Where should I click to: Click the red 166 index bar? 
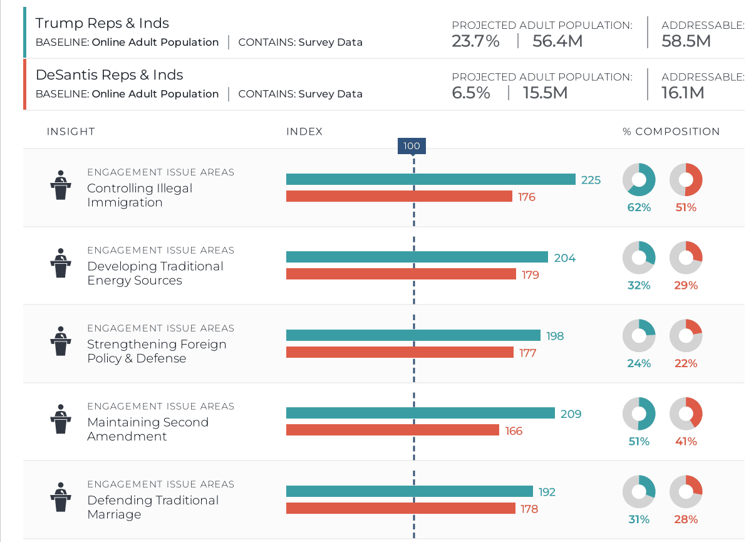392,430
